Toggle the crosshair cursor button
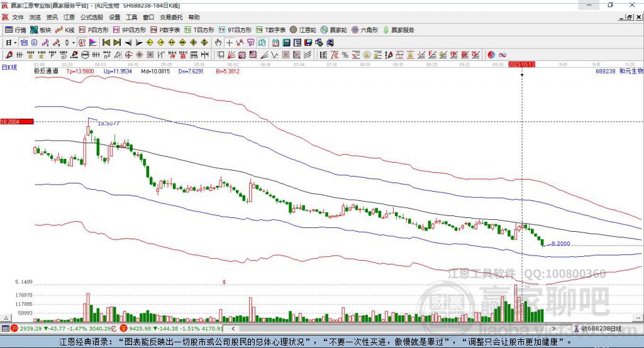This screenshot has width=644, height=348. click(x=229, y=43)
